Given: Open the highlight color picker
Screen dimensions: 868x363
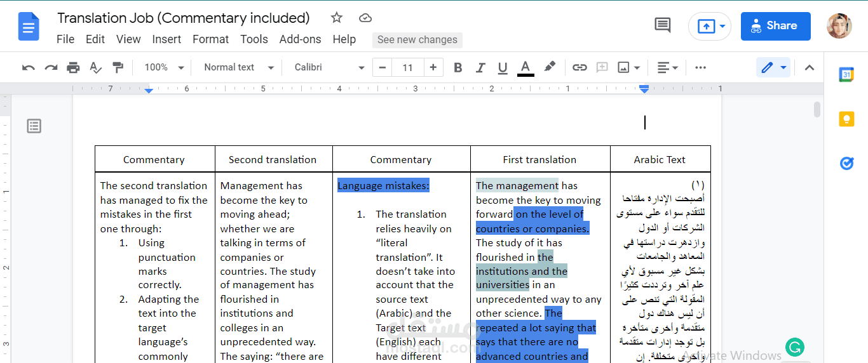Looking at the screenshot, I should [x=550, y=67].
